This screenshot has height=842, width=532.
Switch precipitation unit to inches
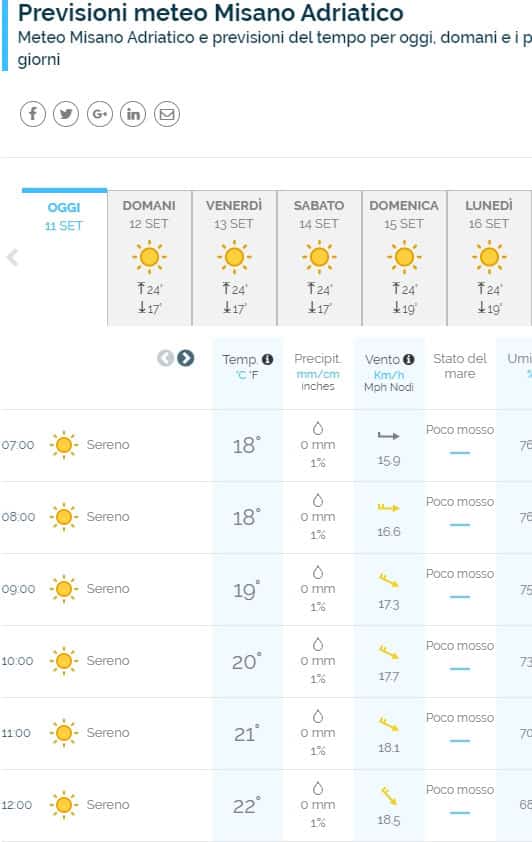(x=318, y=386)
